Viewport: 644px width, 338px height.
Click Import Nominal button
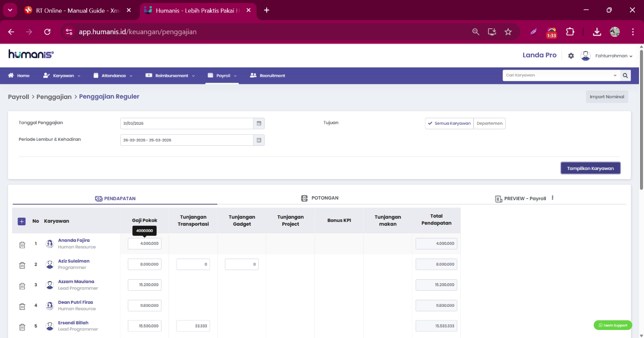click(x=607, y=97)
